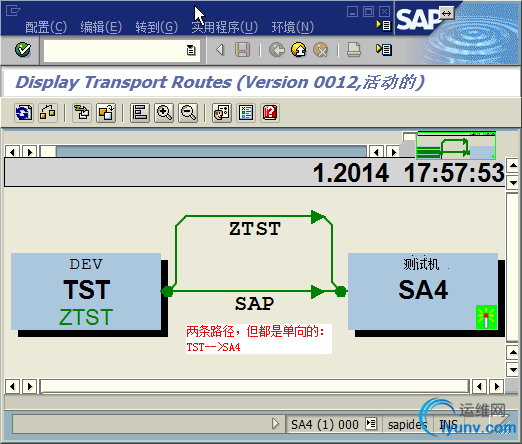Open the status bar system info dropdown icon

click(371, 424)
